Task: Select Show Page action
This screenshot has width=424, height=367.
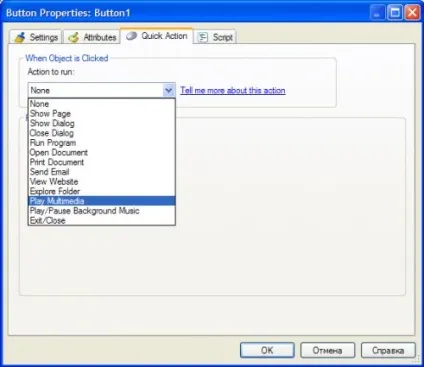Action: (102, 113)
